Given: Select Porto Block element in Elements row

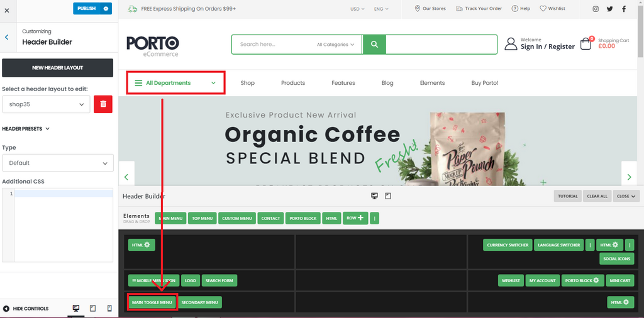Looking at the screenshot, I should [303, 218].
